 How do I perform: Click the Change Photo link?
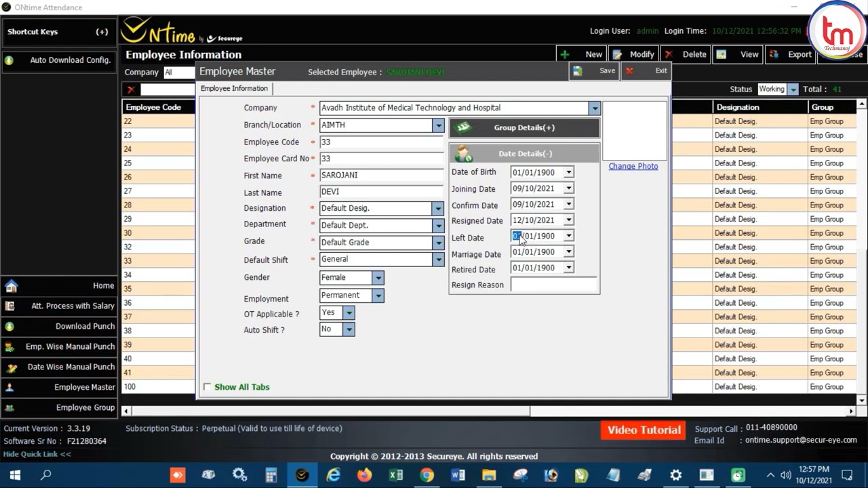(x=633, y=166)
